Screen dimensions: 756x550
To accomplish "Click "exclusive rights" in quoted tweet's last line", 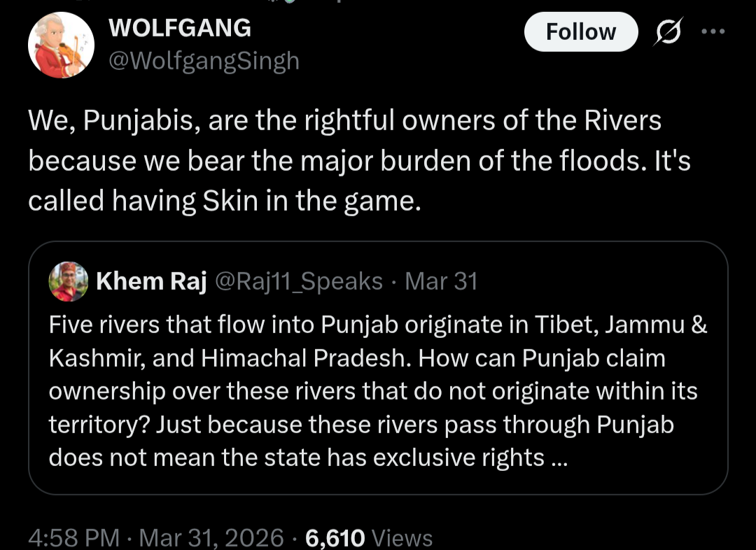I will (458, 458).
